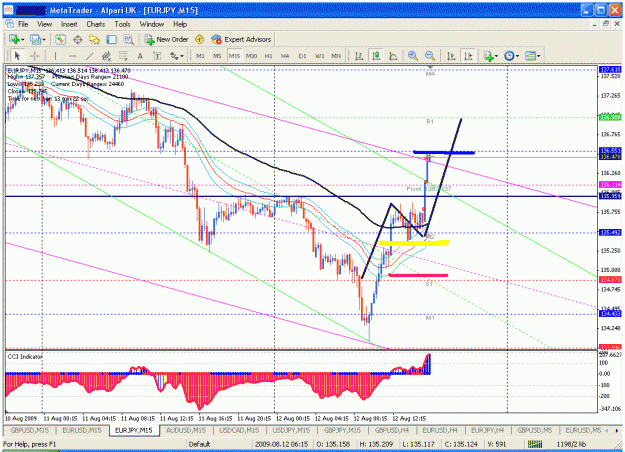The width and height of the screenshot is (625, 452).
Task: Open the Insert menu
Action: tap(69, 24)
